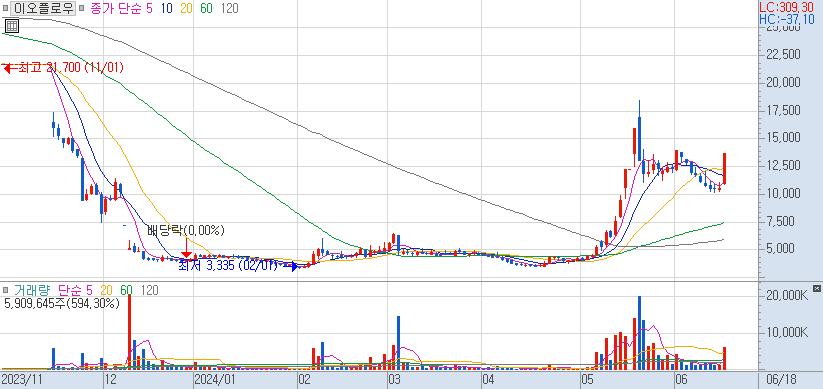Select the 120-day price moving average legend
Image resolution: width=823 pixels, height=389 pixels.
point(229,8)
